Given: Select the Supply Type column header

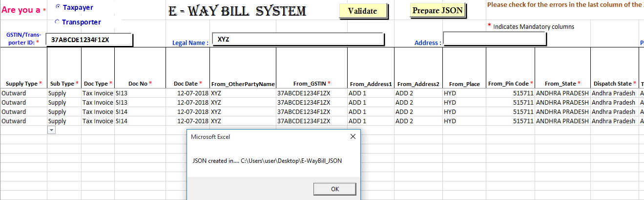Looking at the screenshot, I should (x=23, y=84).
